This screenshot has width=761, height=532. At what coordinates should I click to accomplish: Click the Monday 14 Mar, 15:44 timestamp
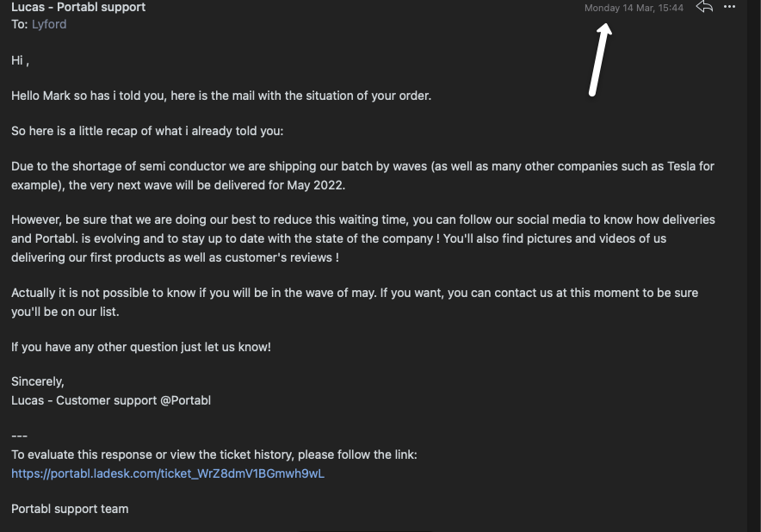click(634, 8)
